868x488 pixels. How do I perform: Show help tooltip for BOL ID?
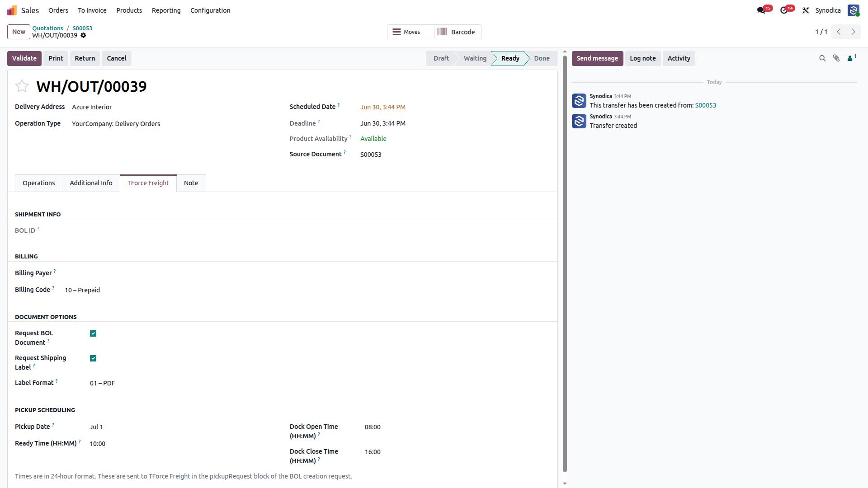pyautogui.click(x=38, y=229)
